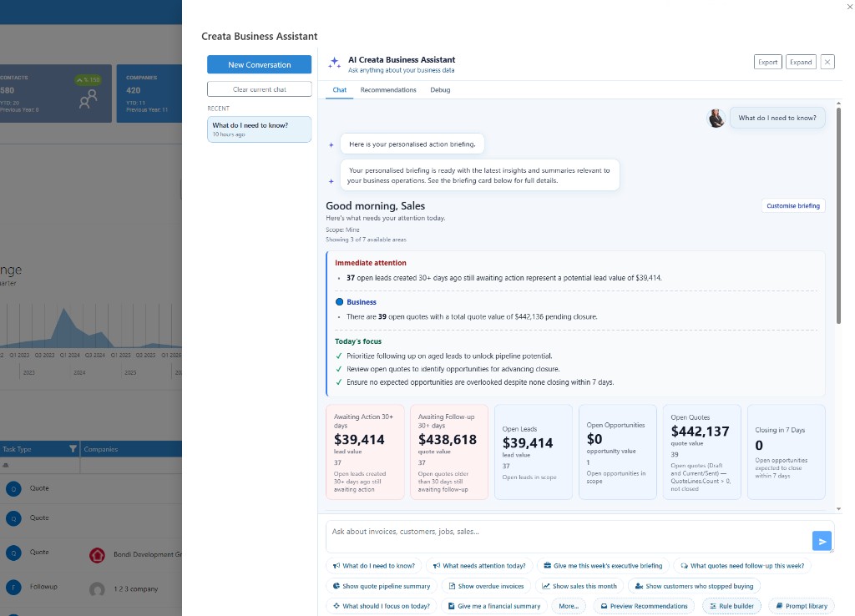
Task: Click scrollbar down arrow in chat
Action: coord(838,508)
